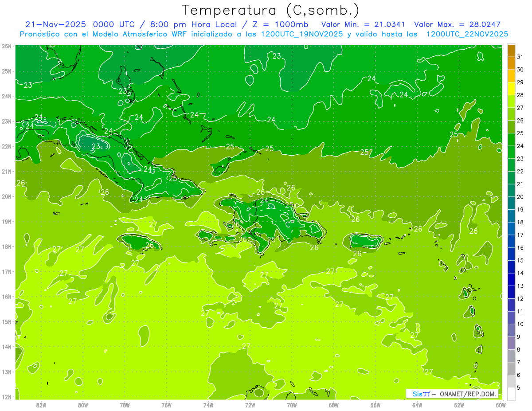Pick the dark blue colorbar swatch between 13 and 14
This screenshot has height=411, width=532.
click(x=511, y=279)
